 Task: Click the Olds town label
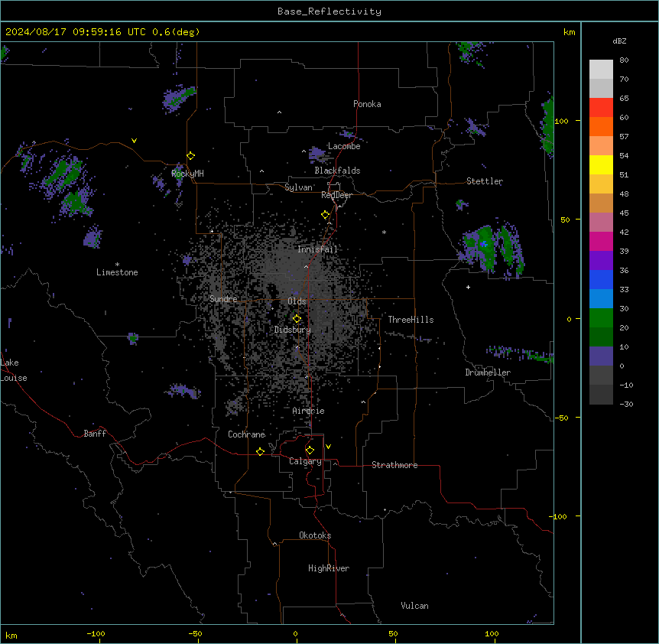pos(297,301)
